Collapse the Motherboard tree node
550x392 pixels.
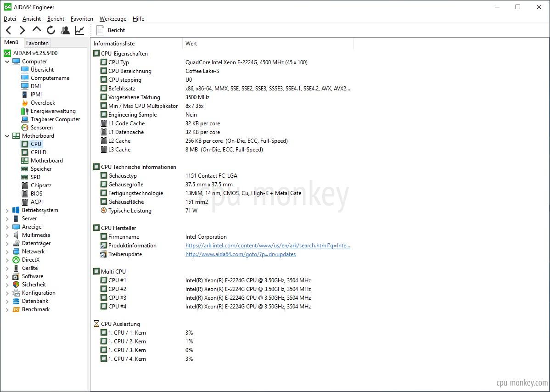[x=7, y=136]
